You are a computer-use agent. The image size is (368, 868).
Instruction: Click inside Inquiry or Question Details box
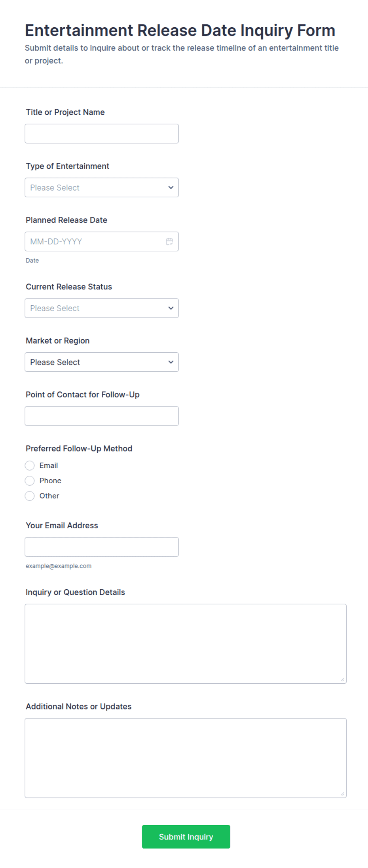pos(186,644)
